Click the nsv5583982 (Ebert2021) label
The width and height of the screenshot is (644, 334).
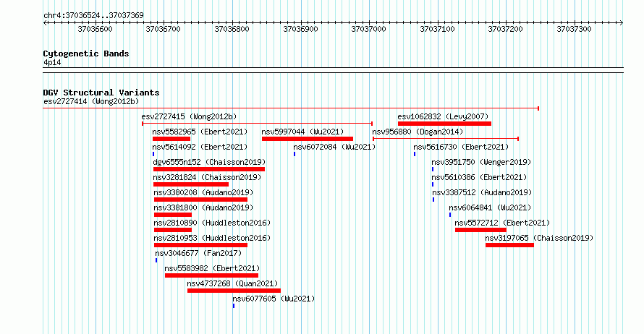coord(212,268)
